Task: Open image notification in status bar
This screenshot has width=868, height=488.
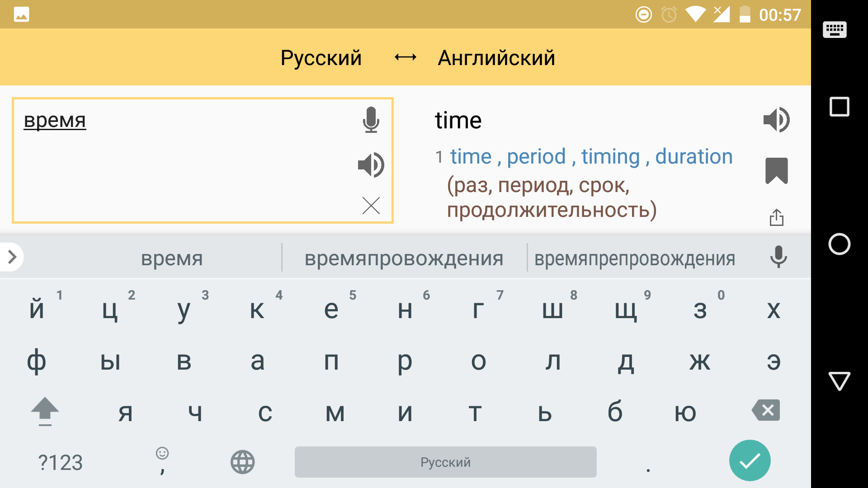Action: coord(21,14)
